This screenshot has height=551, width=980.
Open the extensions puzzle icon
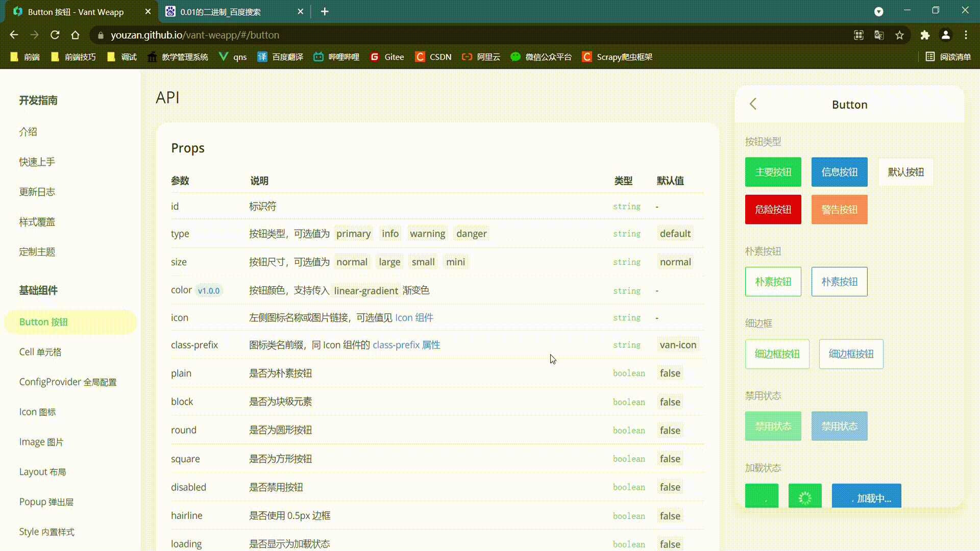point(925,35)
